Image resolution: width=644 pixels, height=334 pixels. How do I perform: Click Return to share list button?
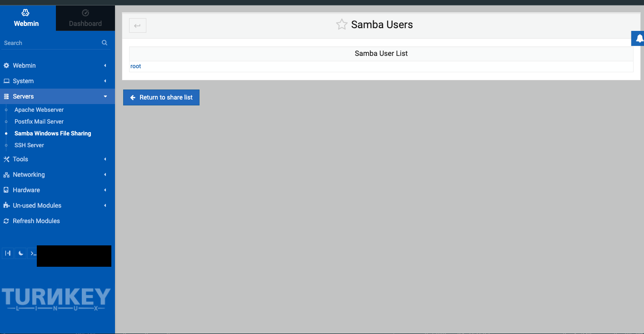click(161, 97)
